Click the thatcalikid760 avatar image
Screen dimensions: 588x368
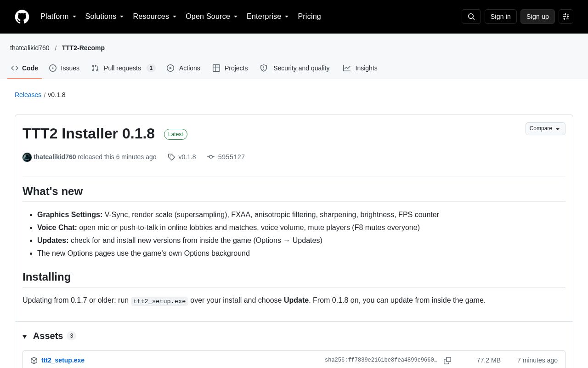tap(27, 157)
